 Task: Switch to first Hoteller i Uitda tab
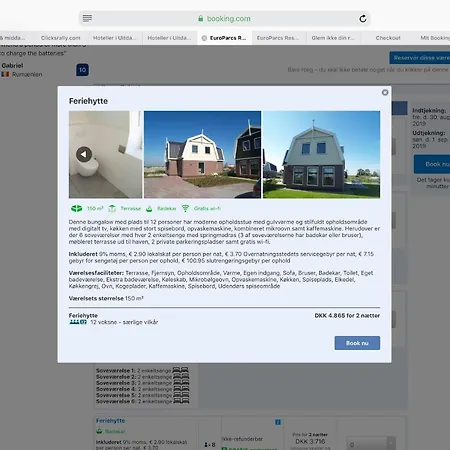point(115,38)
